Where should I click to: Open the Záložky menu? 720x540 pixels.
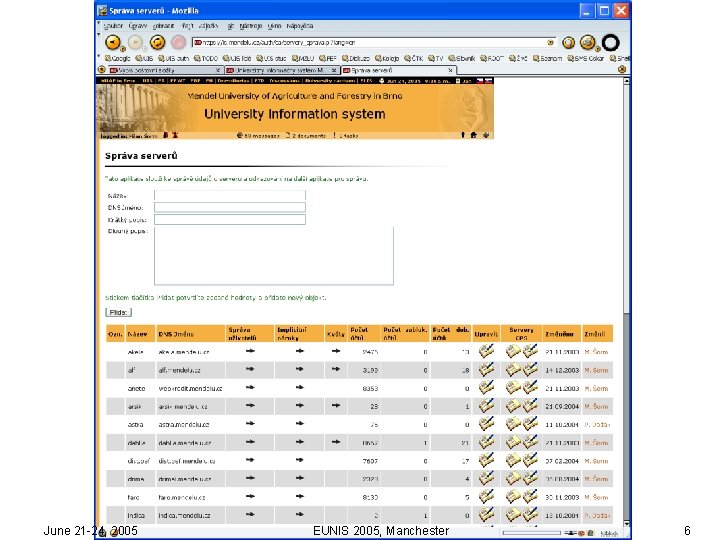[208, 26]
